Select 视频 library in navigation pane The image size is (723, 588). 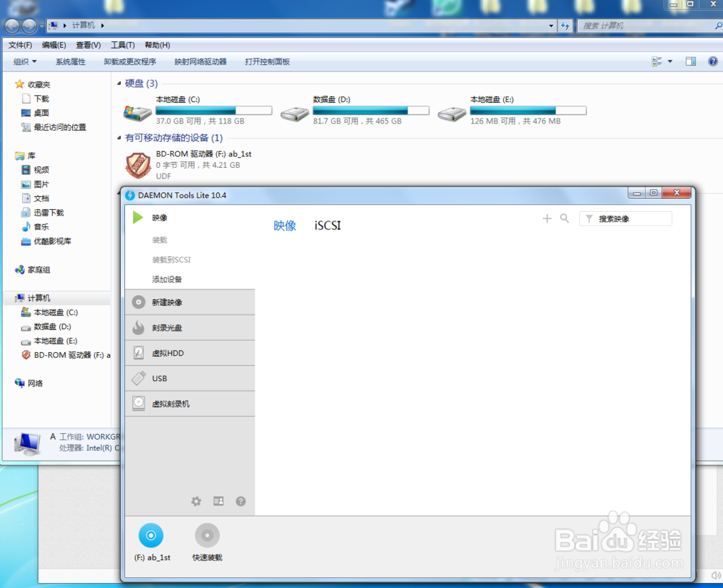tap(35, 170)
